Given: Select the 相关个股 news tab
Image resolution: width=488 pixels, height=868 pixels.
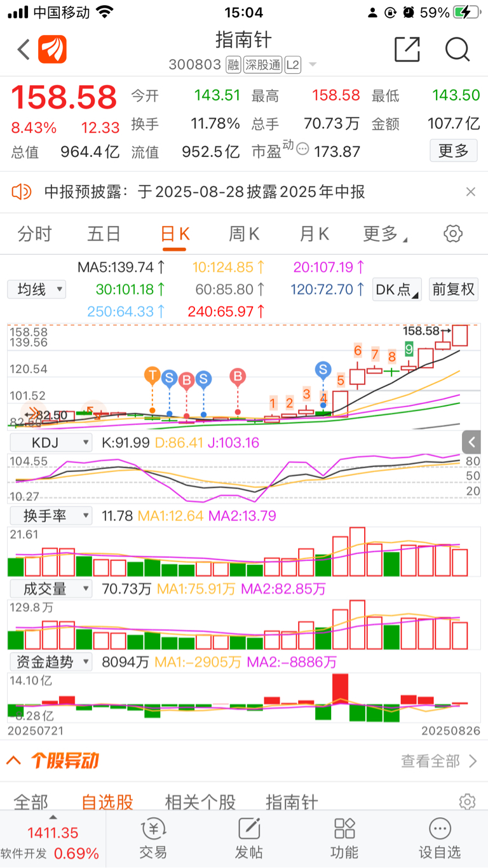Looking at the screenshot, I should 200,802.
